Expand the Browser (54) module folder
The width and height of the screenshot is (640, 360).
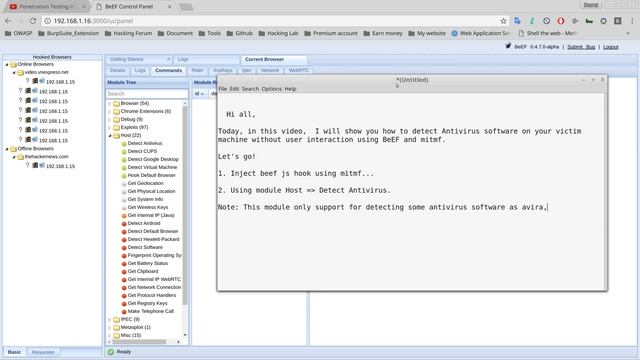click(109, 103)
